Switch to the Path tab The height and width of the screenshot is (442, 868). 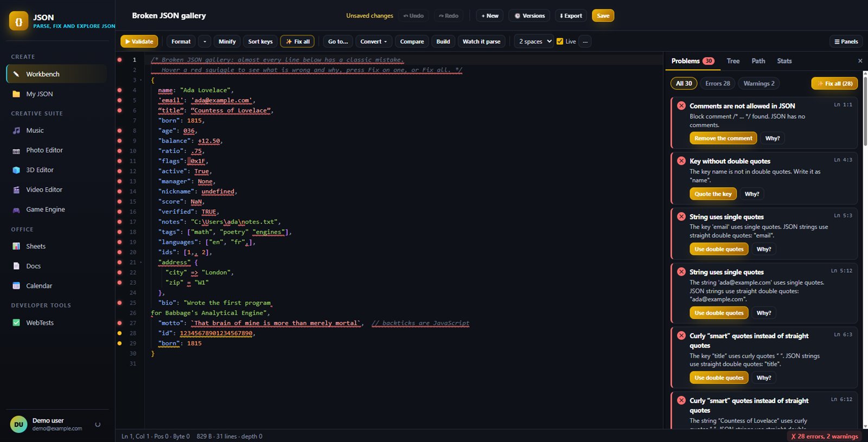tap(758, 61)
